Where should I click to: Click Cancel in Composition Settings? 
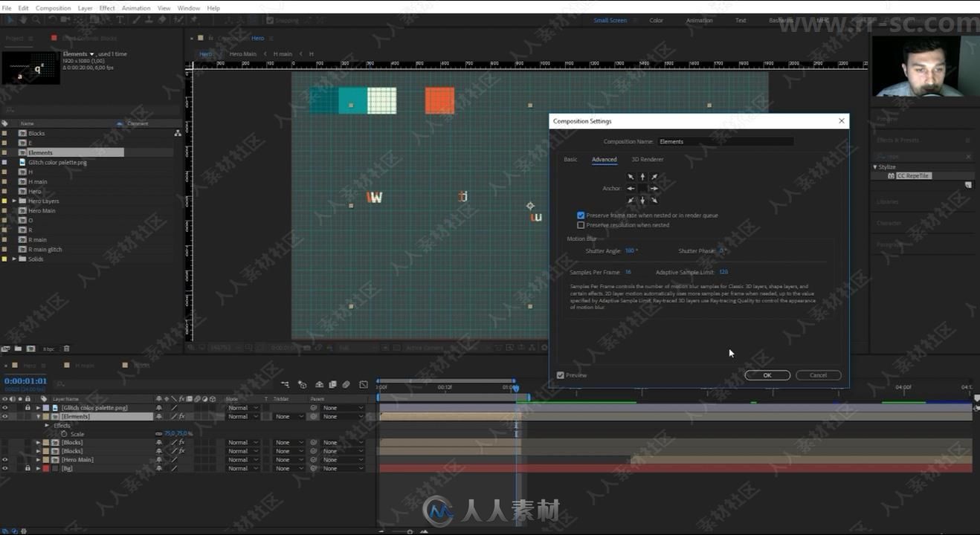(818, 375)
